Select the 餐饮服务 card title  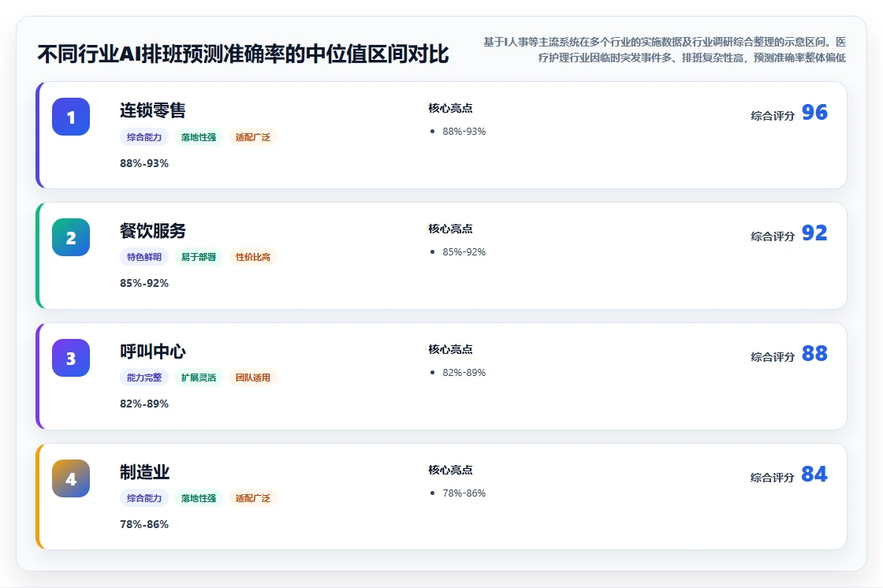coord(153,231)
